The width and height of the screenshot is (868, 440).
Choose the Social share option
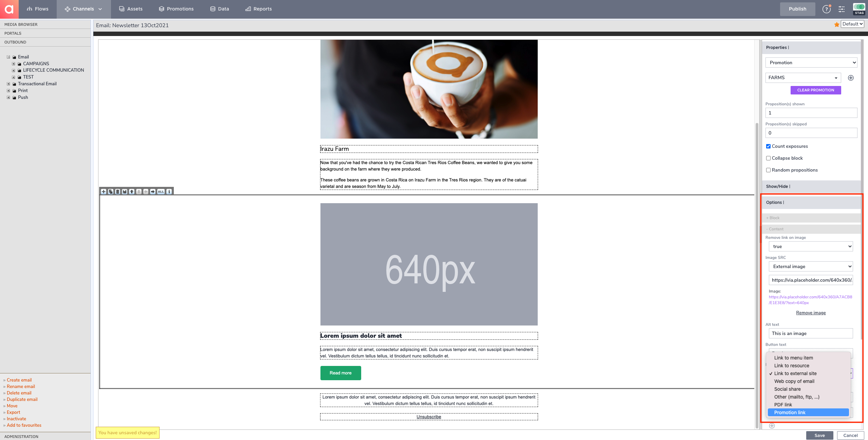(x=808, y=389)
